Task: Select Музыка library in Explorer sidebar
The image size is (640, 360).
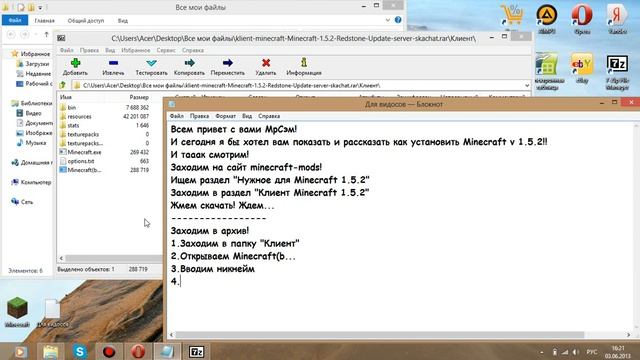Action: coord(36,143)
